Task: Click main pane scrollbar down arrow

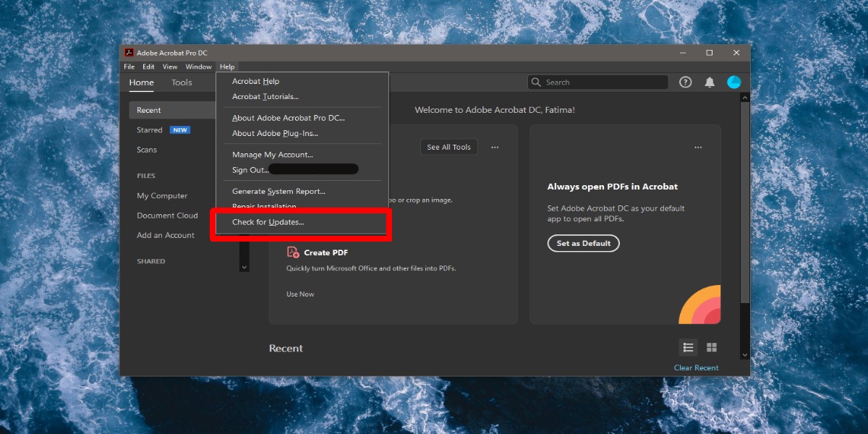Action: (746, 355)
